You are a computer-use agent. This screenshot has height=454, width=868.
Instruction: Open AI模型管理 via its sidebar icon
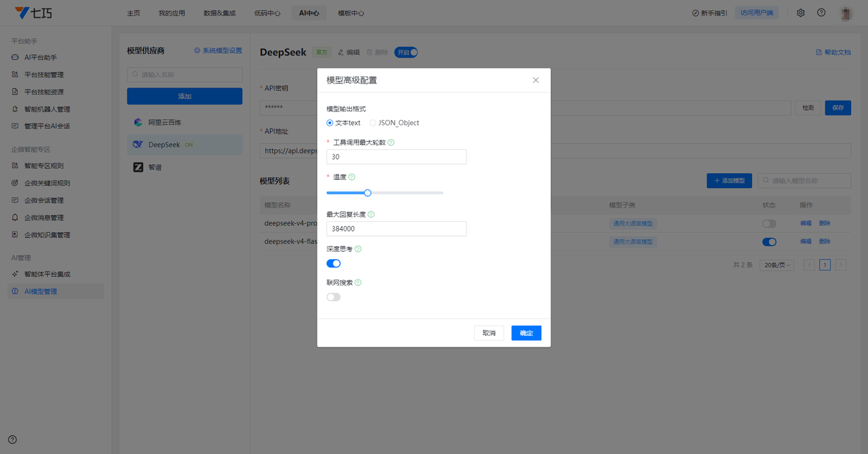[16, 291]
